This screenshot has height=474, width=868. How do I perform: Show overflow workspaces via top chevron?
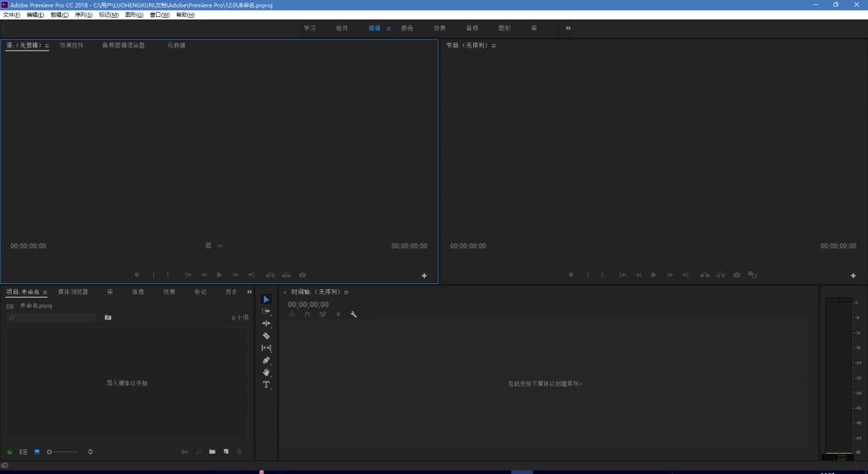(x=568, y=28)
